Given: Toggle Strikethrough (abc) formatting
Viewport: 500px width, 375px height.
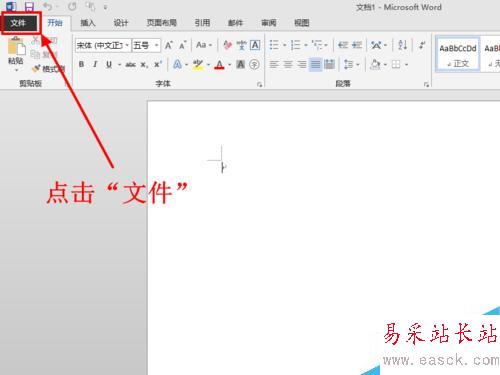Looking at the screenshot, I should [x=130, y=65].
